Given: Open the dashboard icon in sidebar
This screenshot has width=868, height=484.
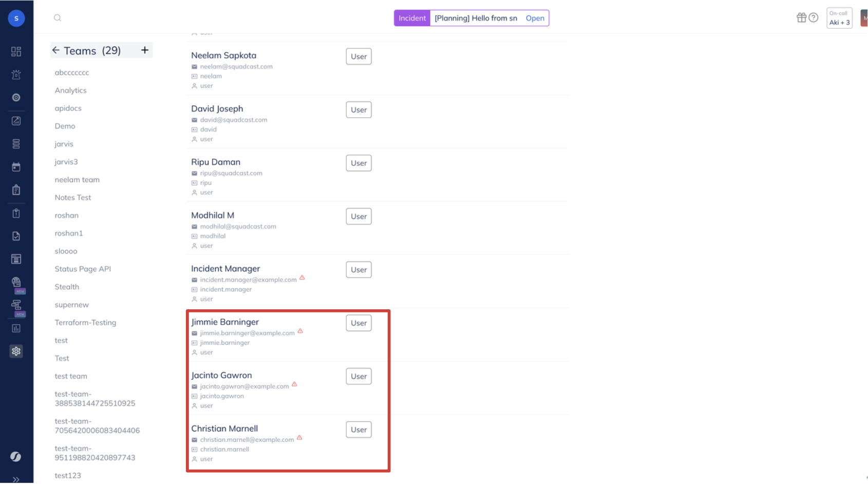Looking at the screenshot, I should tap(16, 51).
